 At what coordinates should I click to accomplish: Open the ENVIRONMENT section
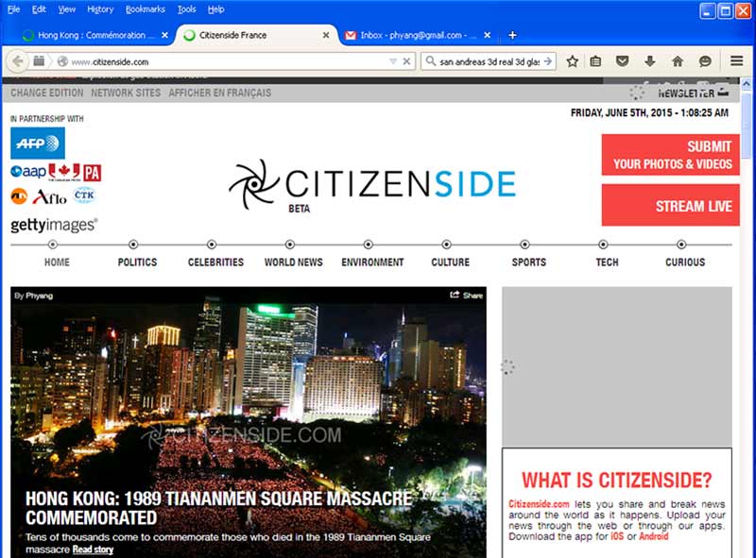click(x=372, y=262)
